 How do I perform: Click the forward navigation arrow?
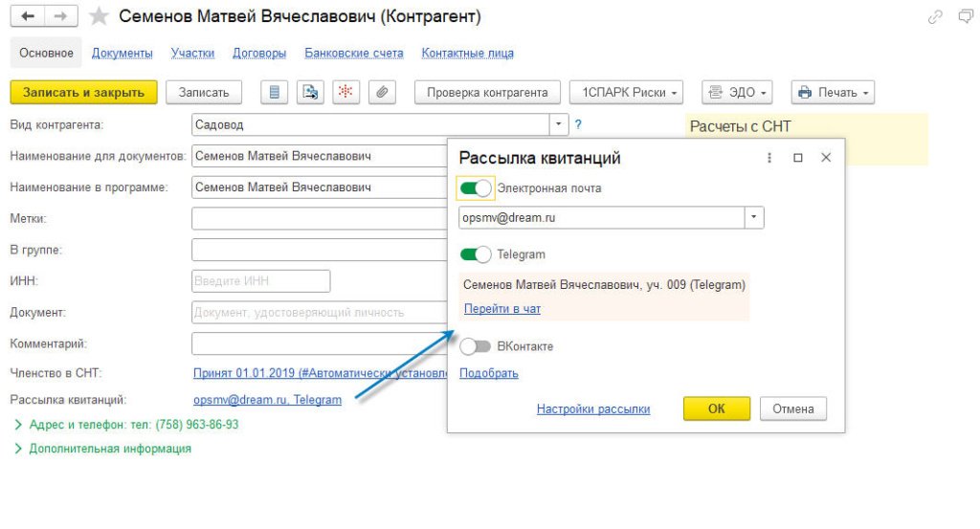point(60,17)
